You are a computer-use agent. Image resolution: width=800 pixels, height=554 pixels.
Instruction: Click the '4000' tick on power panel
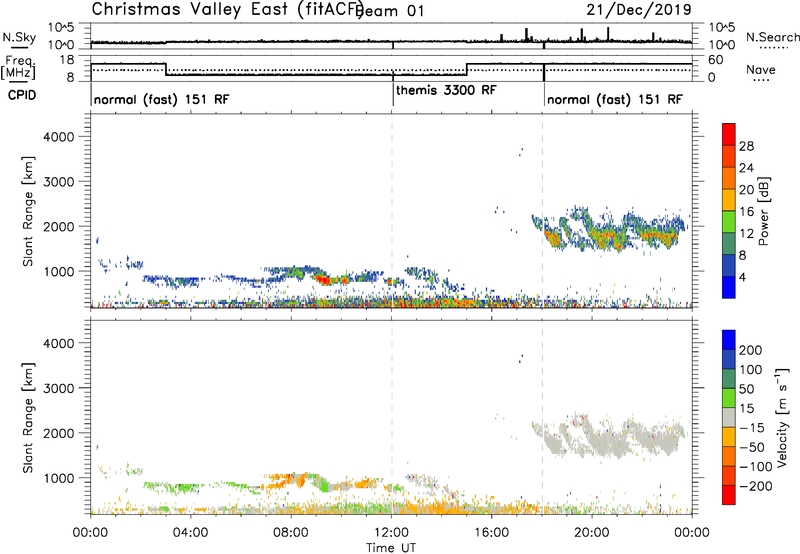click(58, 137)
